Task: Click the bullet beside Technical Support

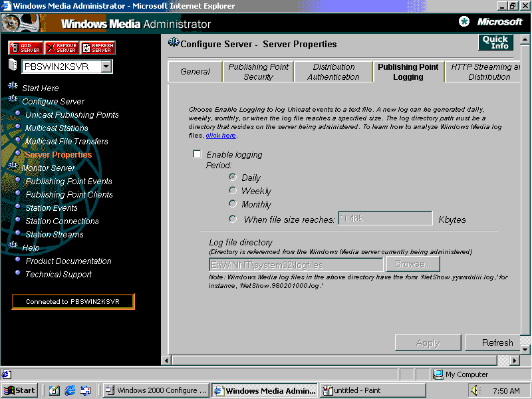Action: pos(18,273)
